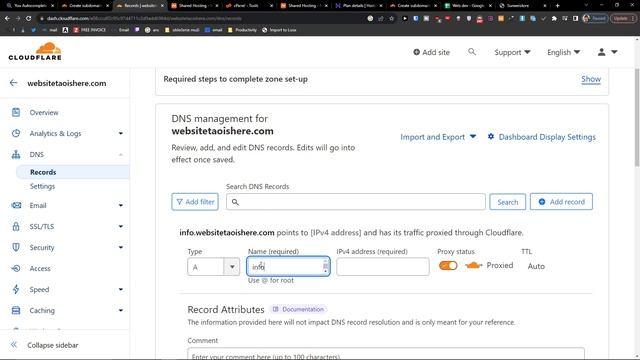
Task: Open Dashboard Display Settings
Action: tap(542, 137)
